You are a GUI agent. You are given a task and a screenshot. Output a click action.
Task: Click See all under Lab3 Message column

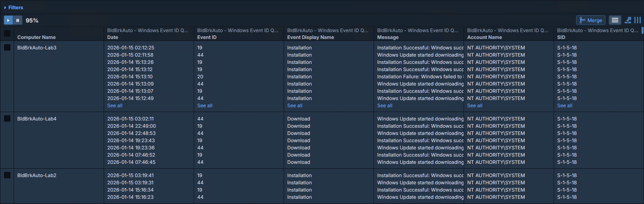coord(385,106)
